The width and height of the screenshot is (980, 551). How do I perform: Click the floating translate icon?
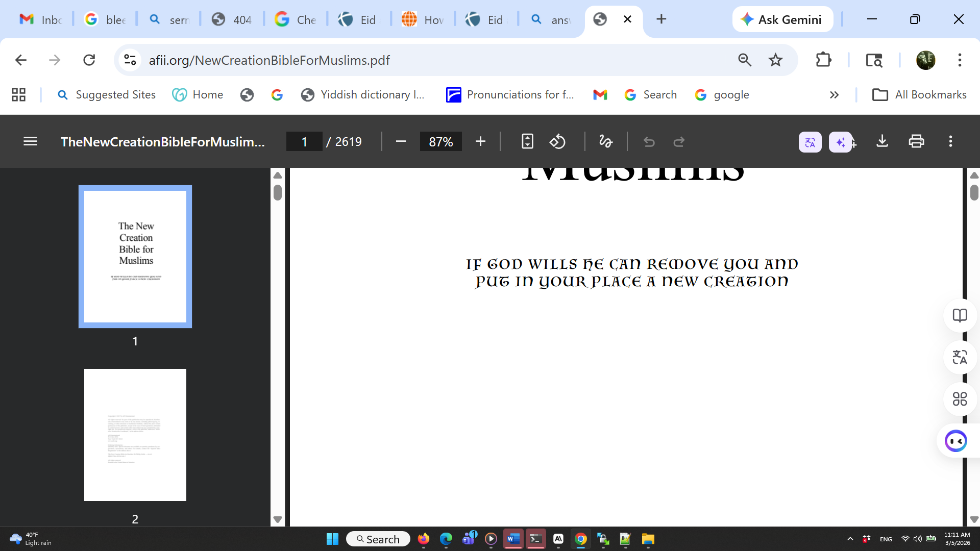(960, 357)
